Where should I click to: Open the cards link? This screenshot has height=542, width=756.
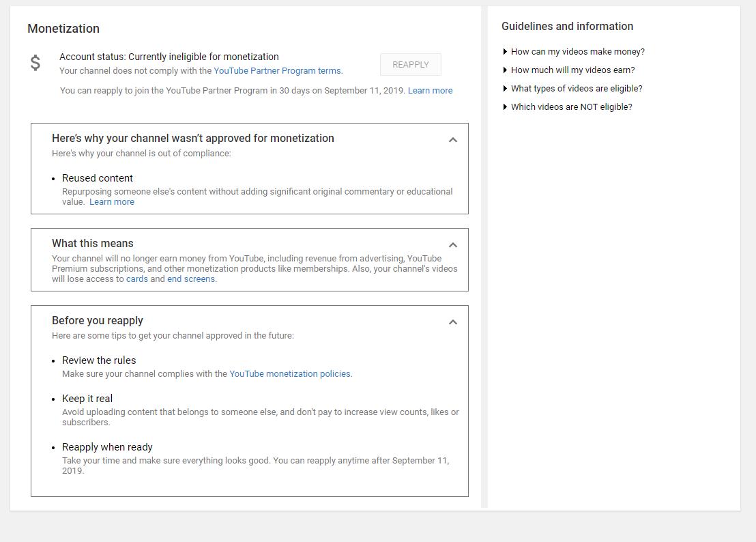[137, 279]
